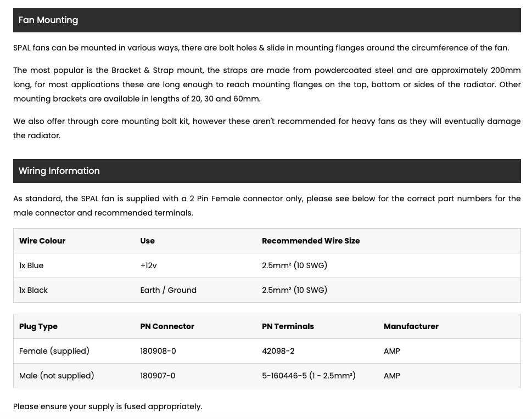Click the Manufacturer column header
532x419 pixels.
(411, 326)
